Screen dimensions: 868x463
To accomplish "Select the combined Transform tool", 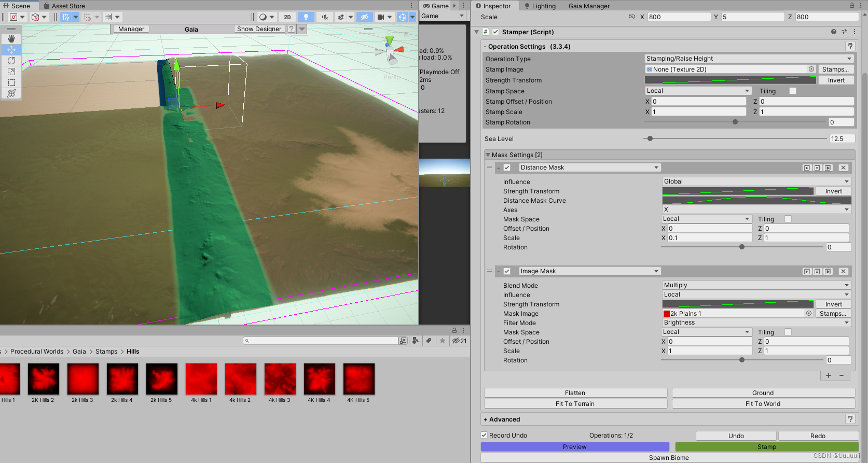I will (x=11, y=93).
